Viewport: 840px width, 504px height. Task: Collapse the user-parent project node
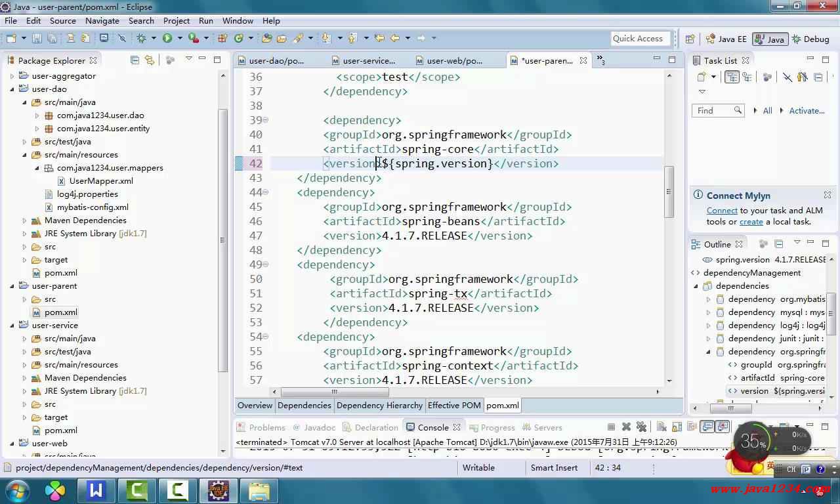[12, 286]
